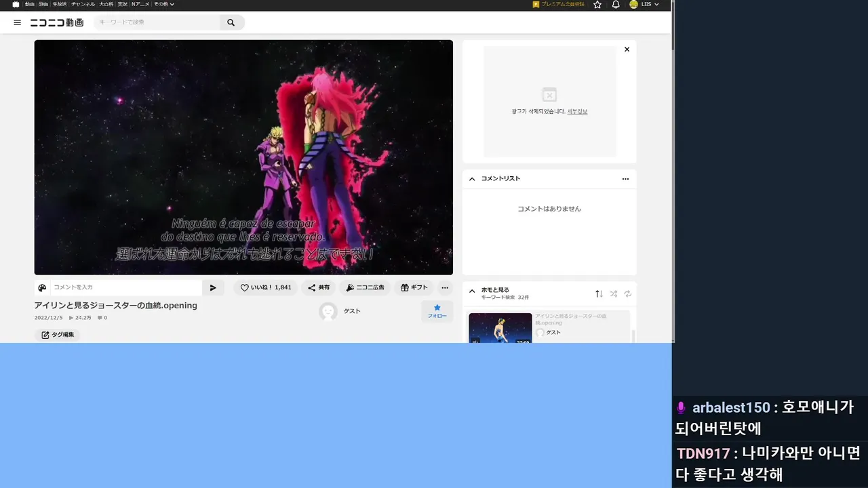Screen dimensions: 868x488
Task: Click the comment count below the title
Action: tap(102, 317)
